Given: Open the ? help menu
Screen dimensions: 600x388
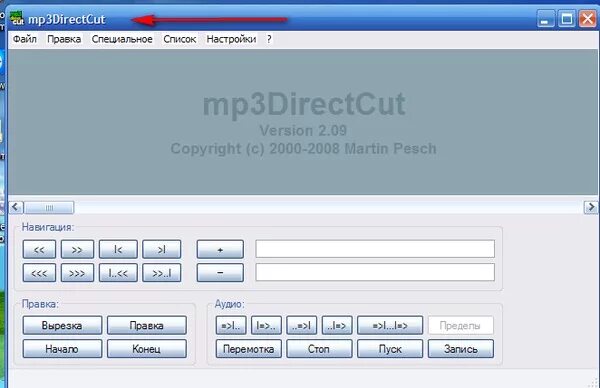Looking at the screenshot, I should click(269, 39).
